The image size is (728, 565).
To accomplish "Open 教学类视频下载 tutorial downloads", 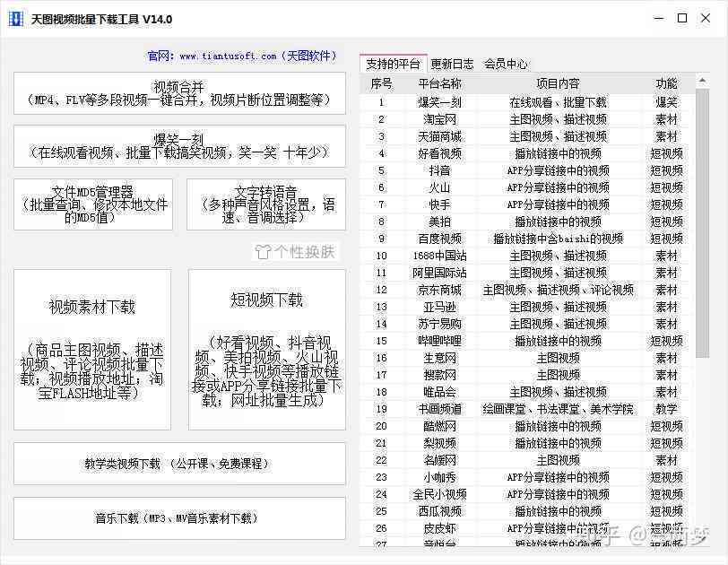I will pyautogui.click(x=179, y=464).
